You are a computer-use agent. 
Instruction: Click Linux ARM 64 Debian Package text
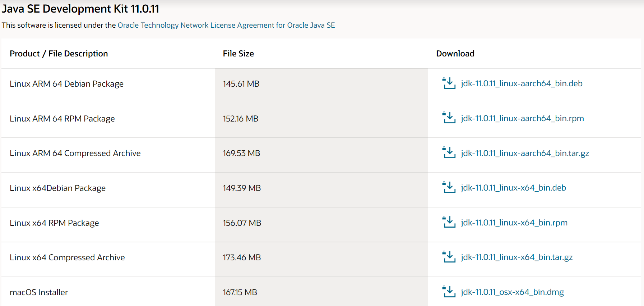pos(66,84)
